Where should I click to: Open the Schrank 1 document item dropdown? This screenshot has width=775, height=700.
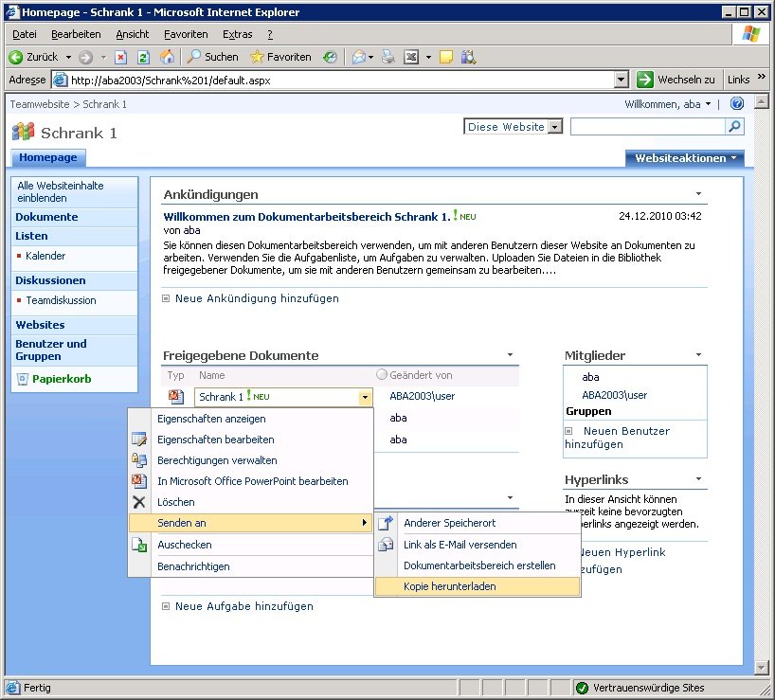(x=366, y=397)
